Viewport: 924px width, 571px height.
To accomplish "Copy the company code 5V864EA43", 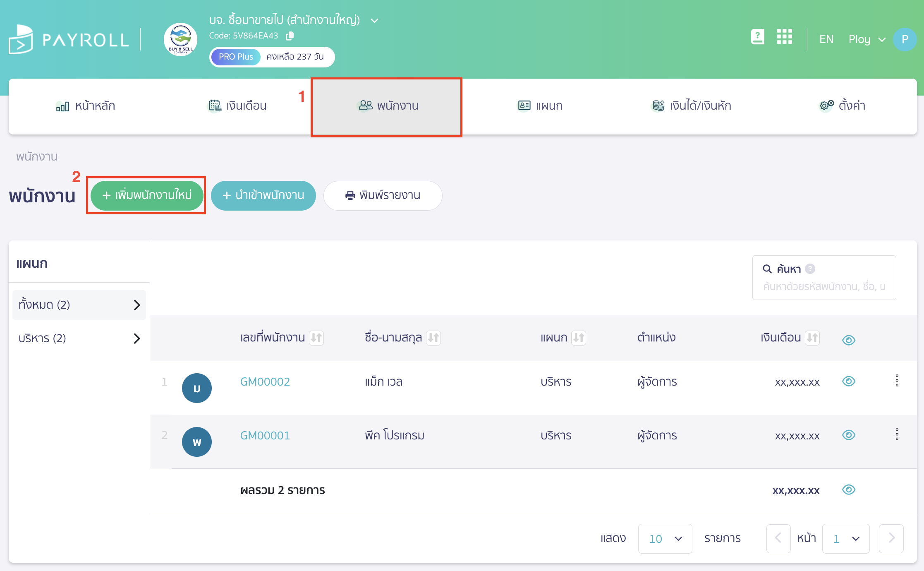I will [x=289, y=36].
